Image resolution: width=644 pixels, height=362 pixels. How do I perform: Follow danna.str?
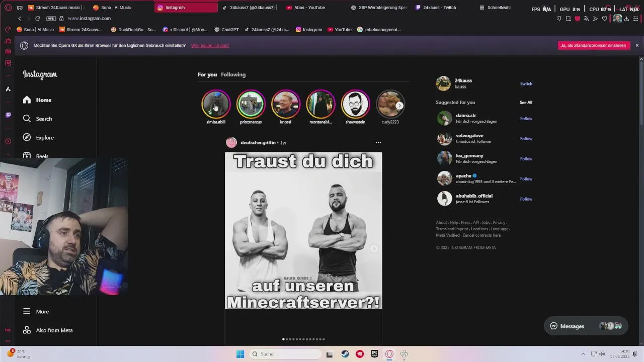(526, 119)
